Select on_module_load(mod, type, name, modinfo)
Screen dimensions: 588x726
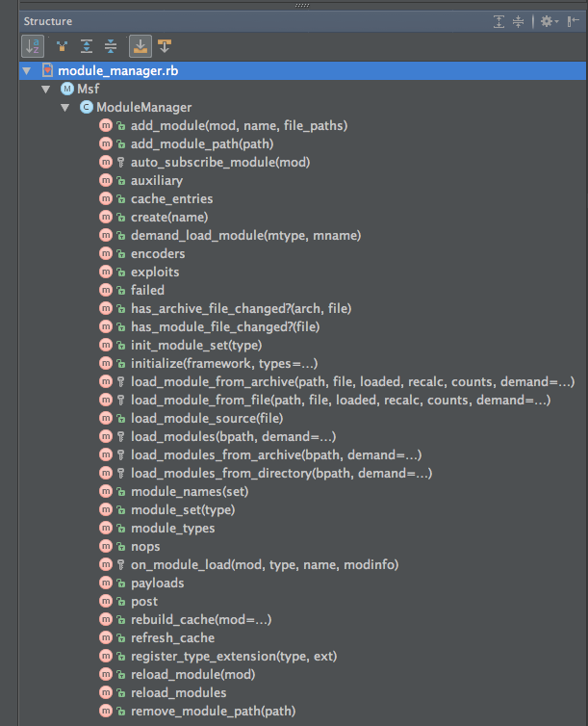click(264, 565)
